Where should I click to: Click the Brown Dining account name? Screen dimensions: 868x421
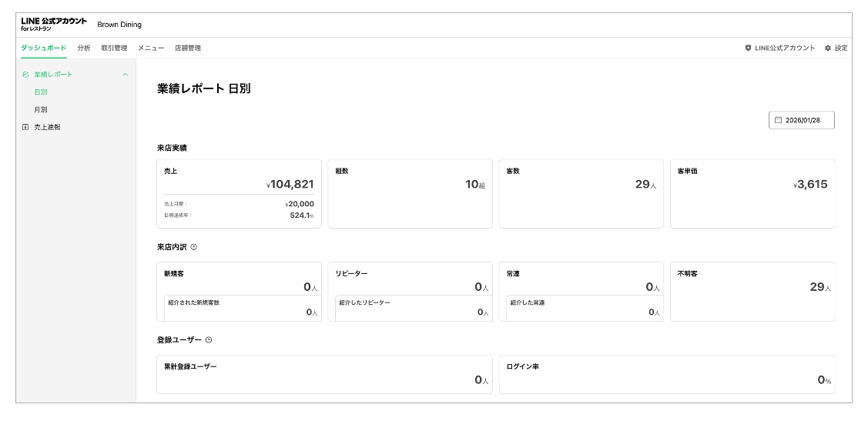click(119, 25)
